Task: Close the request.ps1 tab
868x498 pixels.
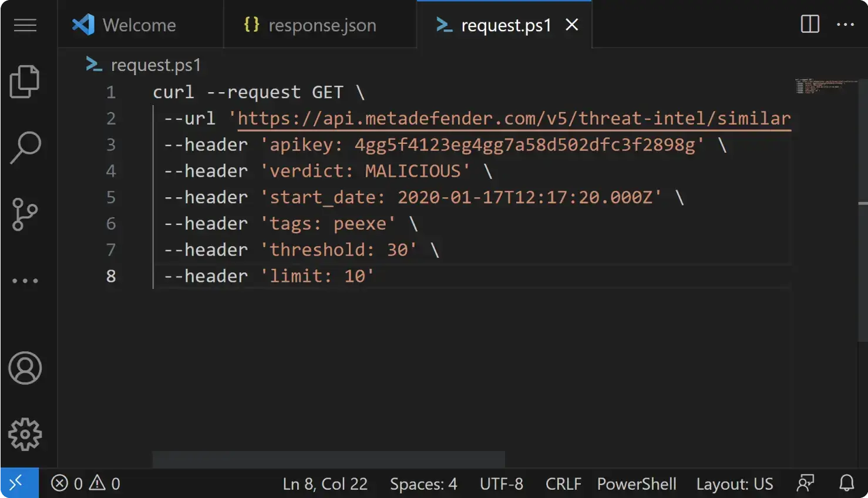Action: tap(572, 25)
